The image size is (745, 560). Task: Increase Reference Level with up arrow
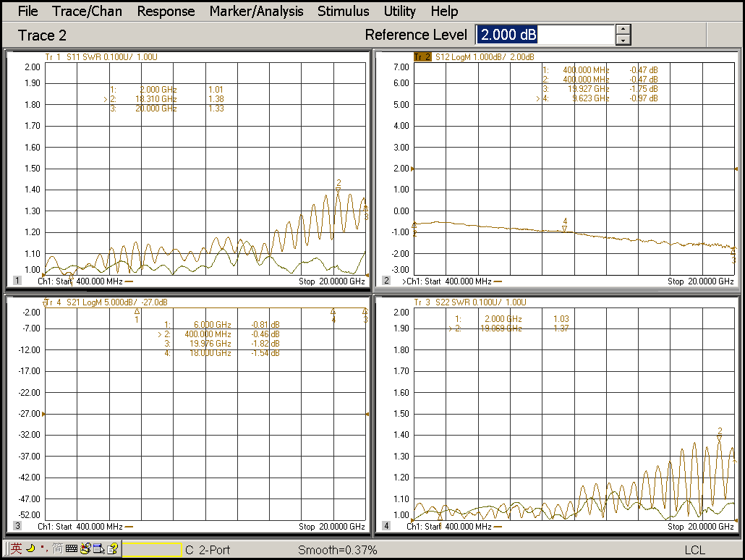[623, 30]
